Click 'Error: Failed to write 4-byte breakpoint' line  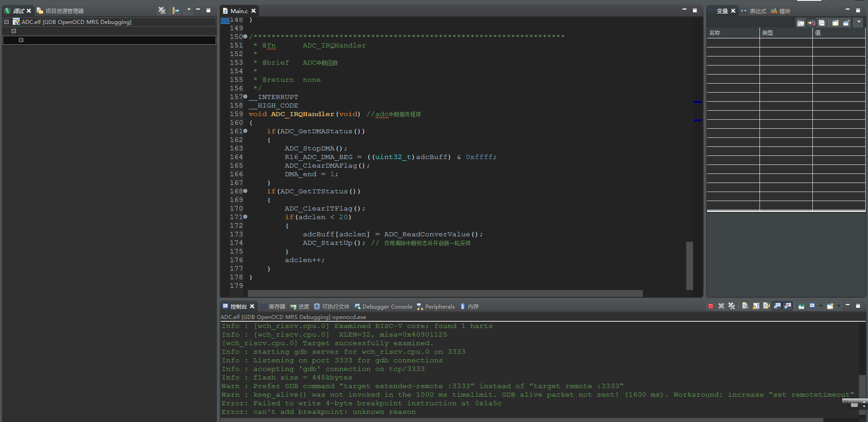[361, 403]
